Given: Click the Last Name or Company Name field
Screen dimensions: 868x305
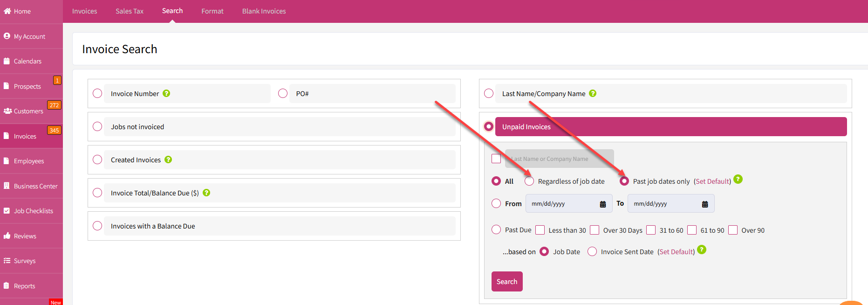Looking at the screenshot, I should (560, 159).
